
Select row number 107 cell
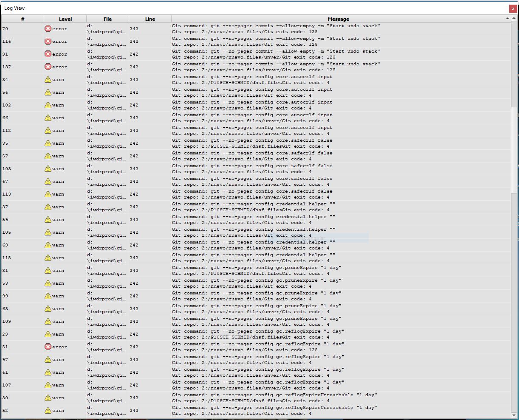click(23, 385)
